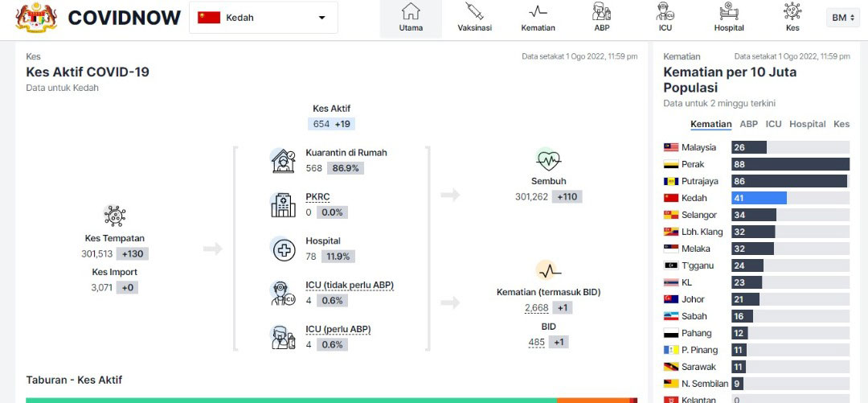The height and width of the screenshot is (403, 868).
Task: Switch ranking to the Hospital tab
Action: tap(807, 124)
